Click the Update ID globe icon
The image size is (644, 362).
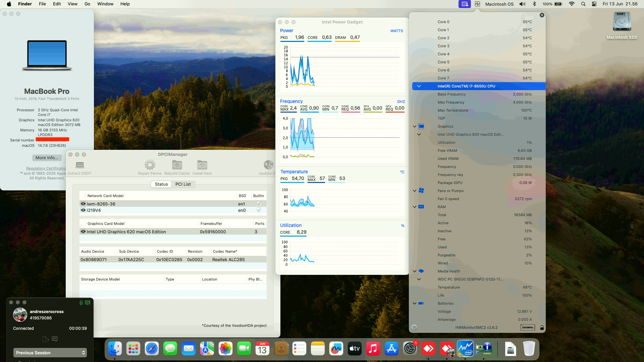[x=268, y=165]
